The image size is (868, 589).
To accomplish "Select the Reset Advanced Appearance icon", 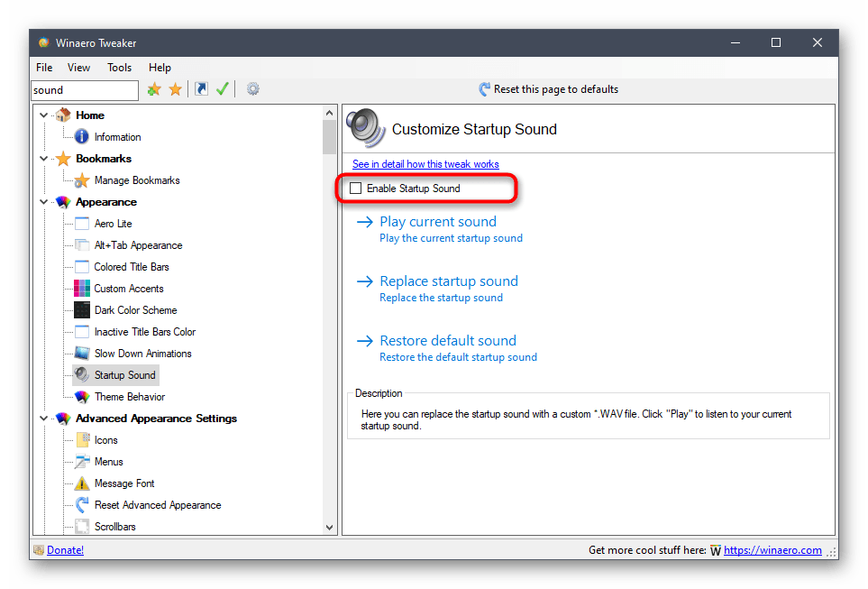I will pyautogui.click(x=82, y=505).
